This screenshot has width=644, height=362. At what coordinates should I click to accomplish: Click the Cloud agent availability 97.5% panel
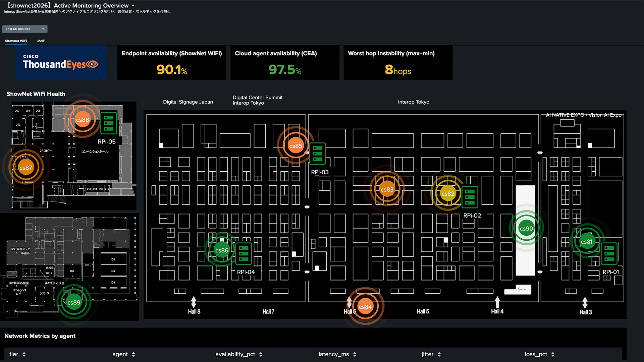coord(285,63)
